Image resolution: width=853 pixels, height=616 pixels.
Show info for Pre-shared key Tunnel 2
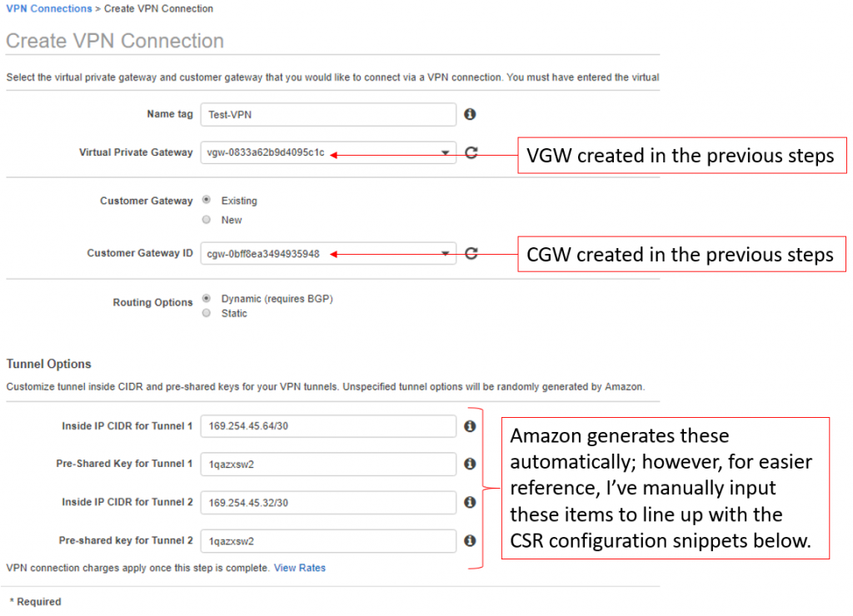[x=470, y=540]
